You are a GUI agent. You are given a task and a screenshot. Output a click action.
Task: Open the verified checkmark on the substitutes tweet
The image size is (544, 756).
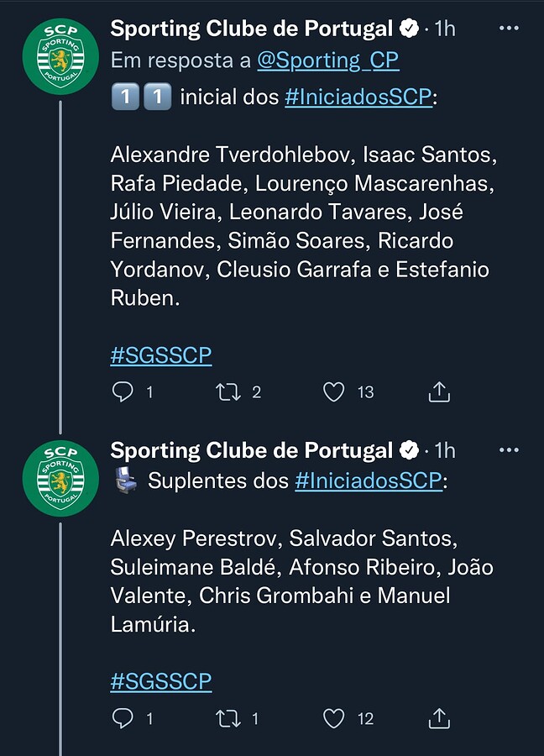point(410,450)
